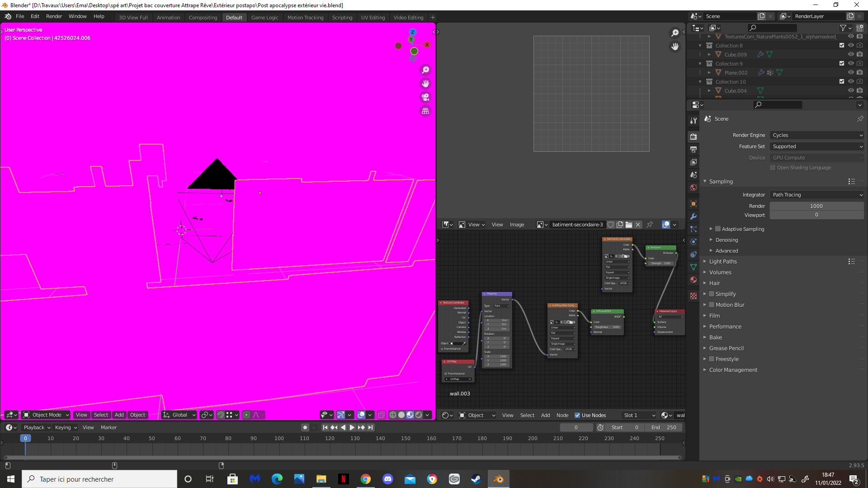Open the Window menu
Image resolution: width=868 pixels, height=488 pixels.
click(77, 16)
